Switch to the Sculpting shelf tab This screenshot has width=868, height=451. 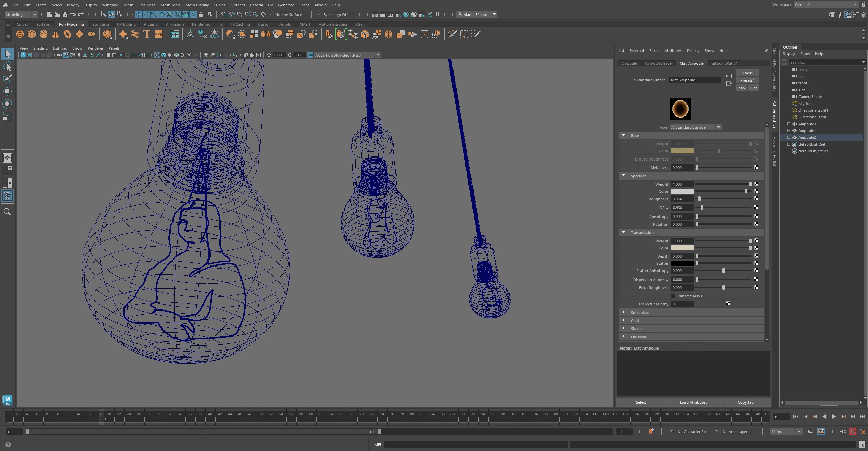[x=100, y=24]
